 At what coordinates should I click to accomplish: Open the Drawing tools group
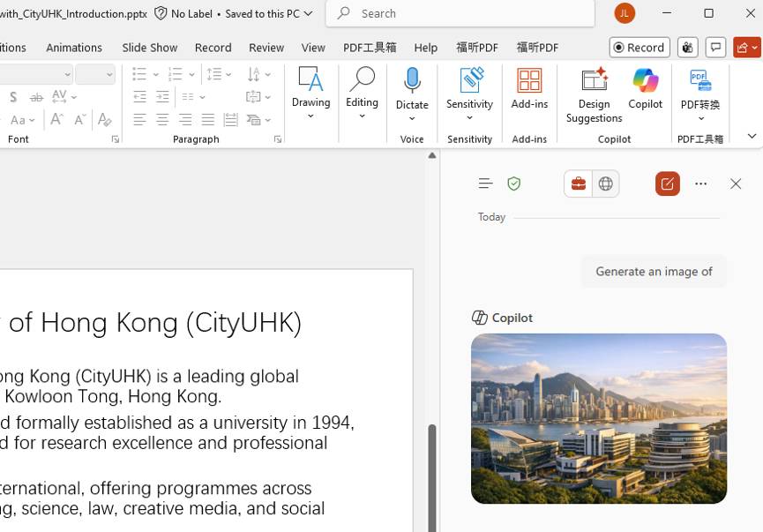[311, 93]
